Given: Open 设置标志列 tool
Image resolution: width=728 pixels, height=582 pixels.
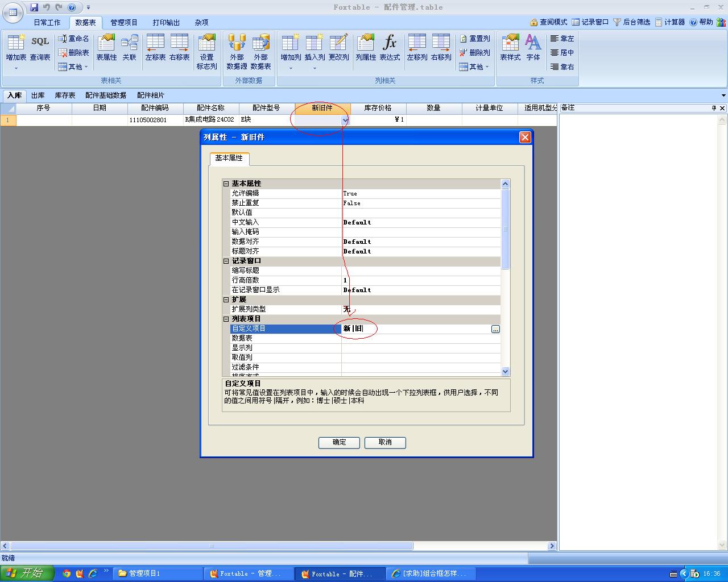Looking at the screenshot, I should 206,52.
